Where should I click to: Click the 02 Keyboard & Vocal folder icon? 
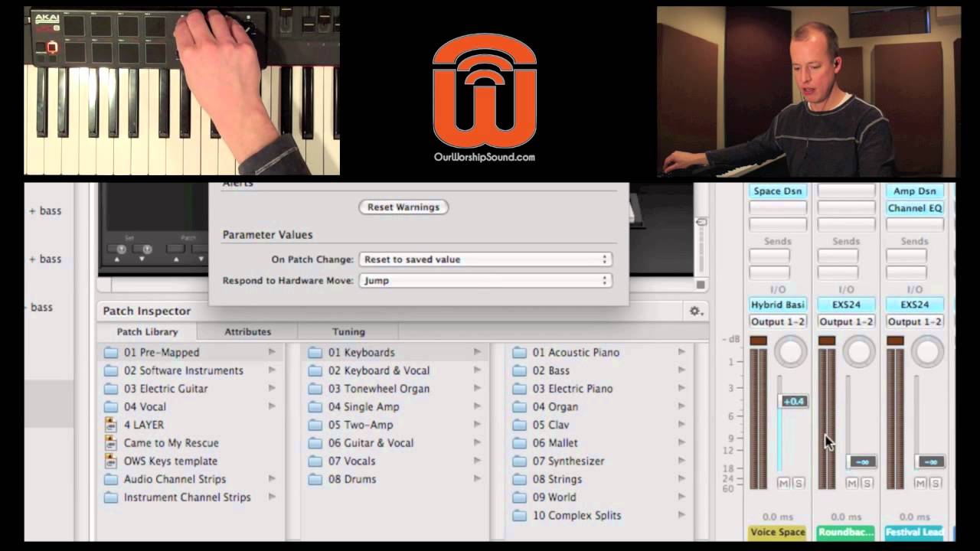click(x=315, y=370)
